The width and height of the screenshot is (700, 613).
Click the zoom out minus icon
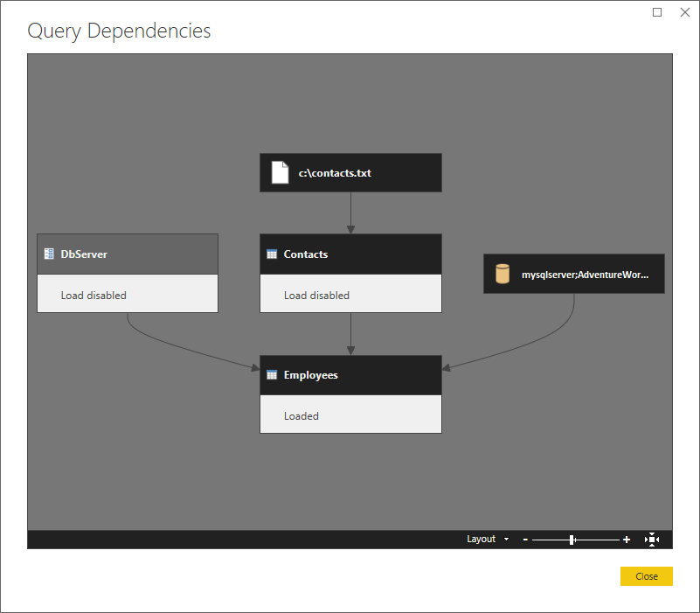point(525,540)
